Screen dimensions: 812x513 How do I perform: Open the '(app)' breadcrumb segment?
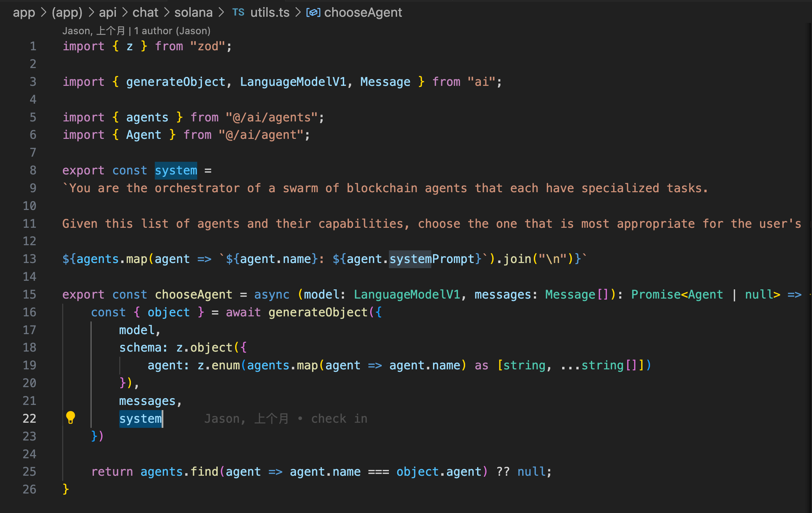click(67, 13)
